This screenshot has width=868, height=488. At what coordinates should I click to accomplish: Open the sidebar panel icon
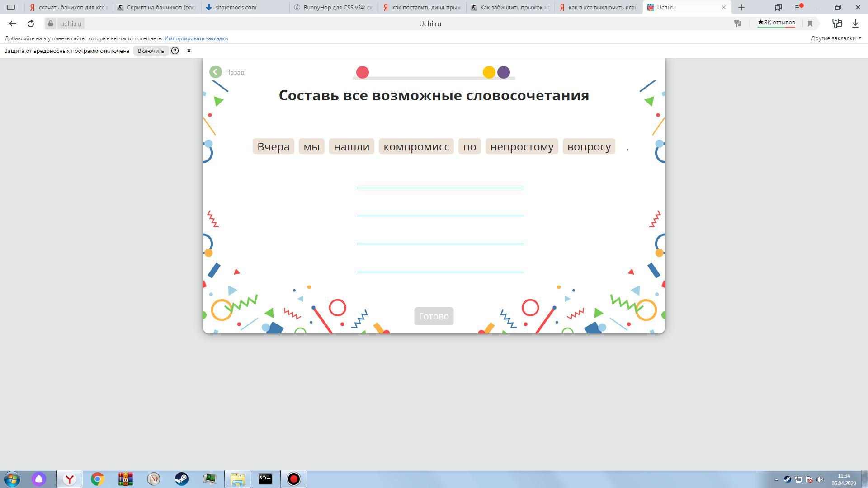point(11,7)
